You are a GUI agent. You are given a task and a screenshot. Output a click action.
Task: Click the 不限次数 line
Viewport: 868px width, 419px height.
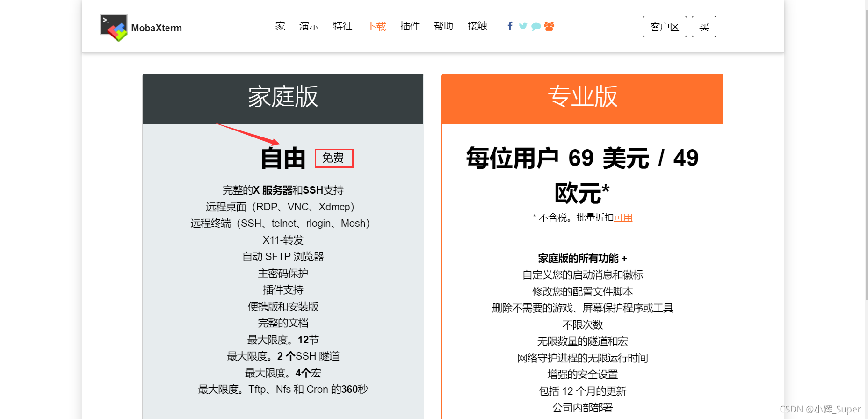click(583, 325)
